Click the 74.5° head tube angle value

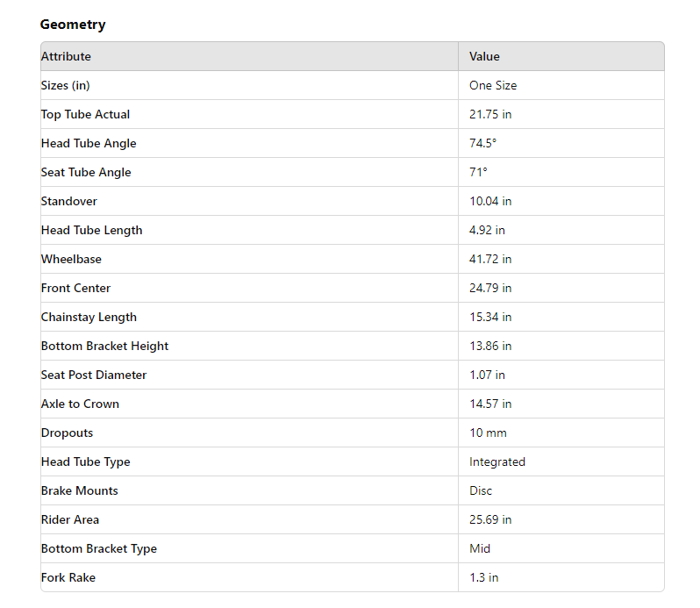tap(486, 143)
